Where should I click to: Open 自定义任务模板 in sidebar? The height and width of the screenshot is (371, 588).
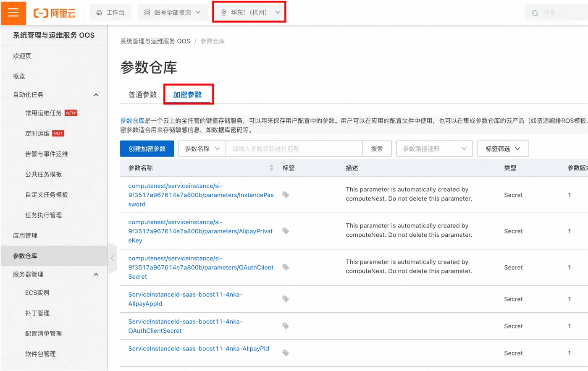47,195
